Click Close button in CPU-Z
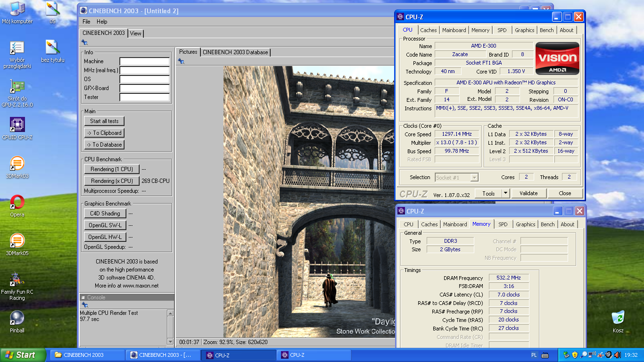This screenshot has width=644, height=362. pos(565,193)
